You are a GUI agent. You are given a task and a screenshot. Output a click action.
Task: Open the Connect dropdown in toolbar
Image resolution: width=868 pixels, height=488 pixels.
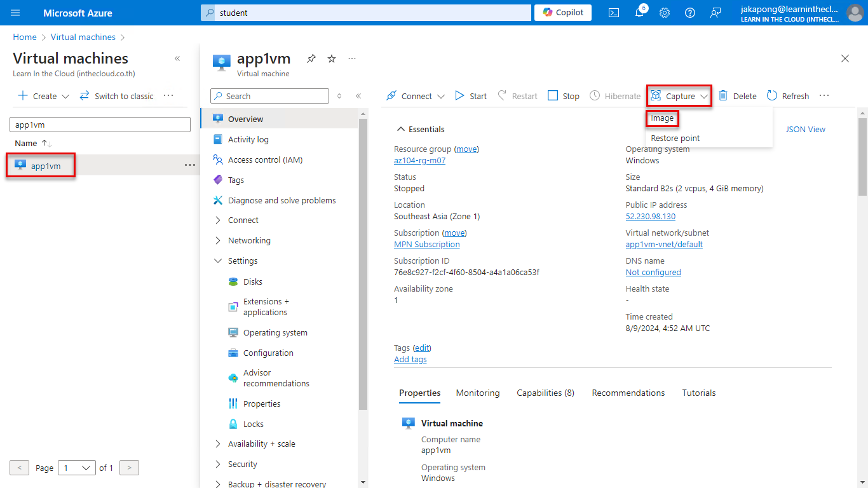coord(416,96)
